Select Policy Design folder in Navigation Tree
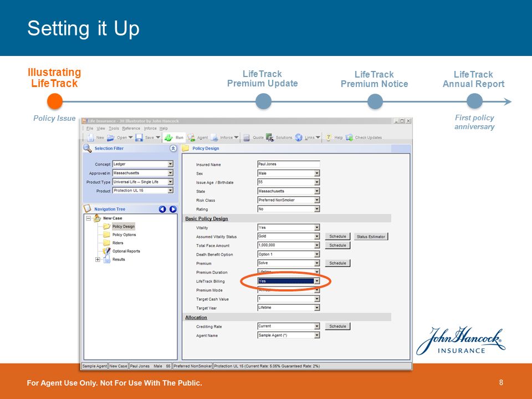 pos(124,226)
